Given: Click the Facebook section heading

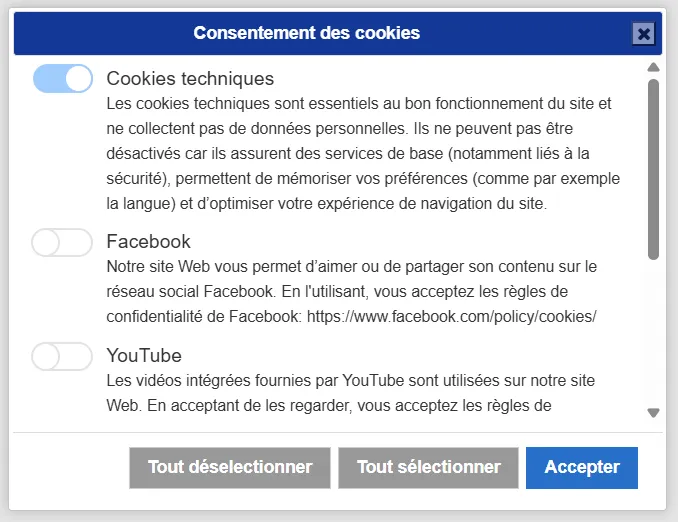Looking at the screenshot, I should coord(148,242).
